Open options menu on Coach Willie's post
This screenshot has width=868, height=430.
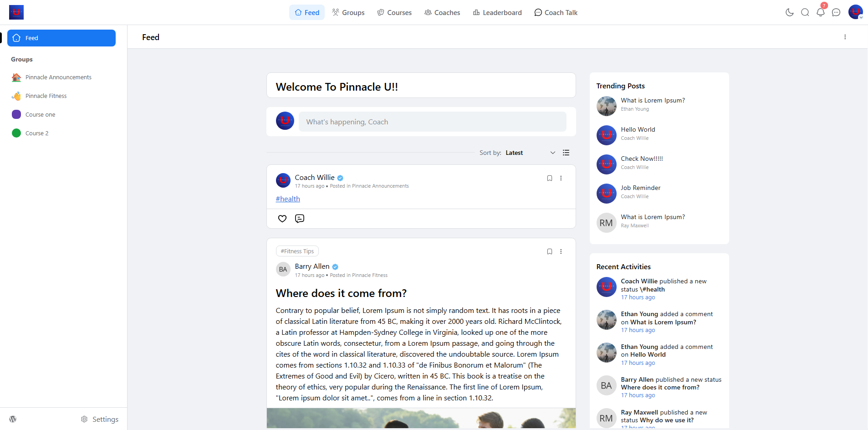point(561,178)
